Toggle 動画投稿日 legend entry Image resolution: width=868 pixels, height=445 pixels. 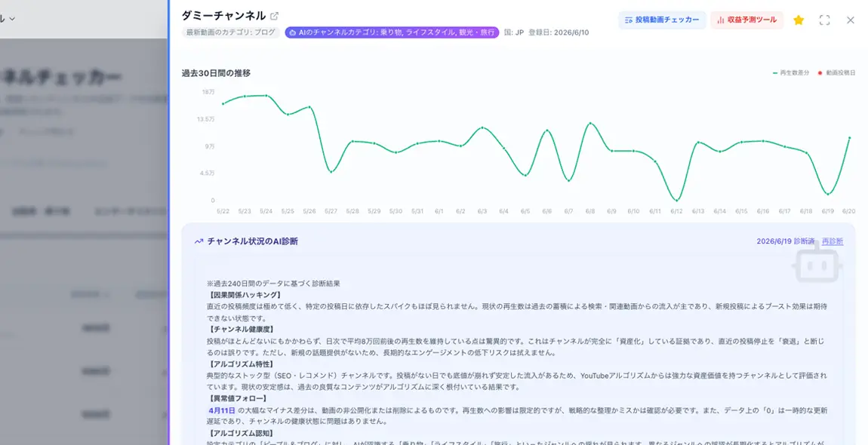coord(836,73)
